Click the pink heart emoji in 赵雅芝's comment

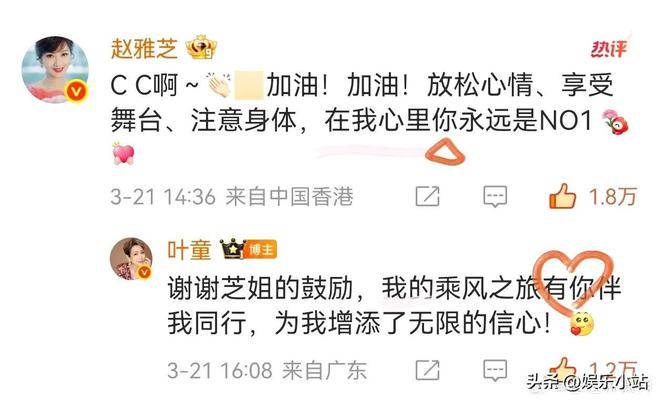[x=123, y=154]
